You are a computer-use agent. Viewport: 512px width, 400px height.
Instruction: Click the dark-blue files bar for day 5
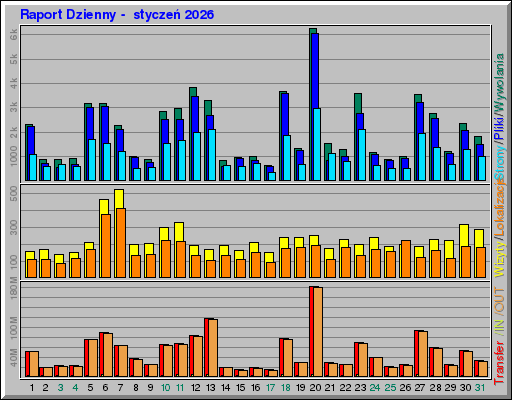pos(90,123)
